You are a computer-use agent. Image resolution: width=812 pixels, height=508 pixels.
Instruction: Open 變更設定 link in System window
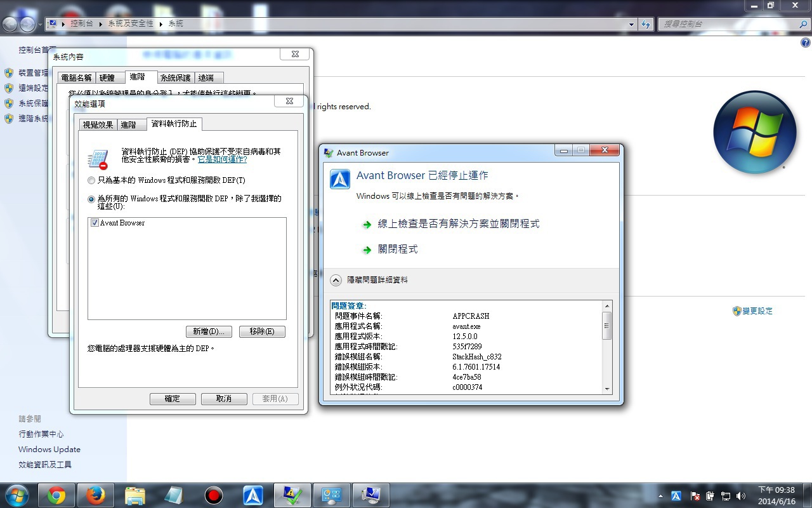[x=757, y=311]
